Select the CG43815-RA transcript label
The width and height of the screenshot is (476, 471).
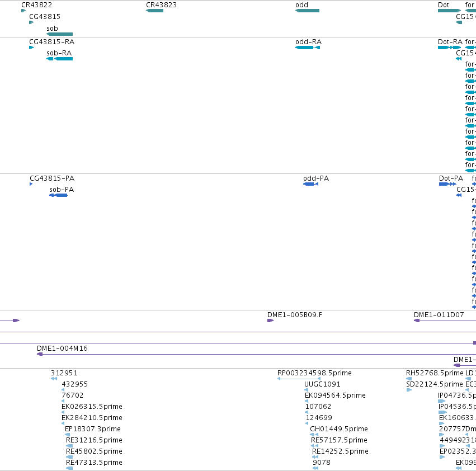click(x=51, y=41)
